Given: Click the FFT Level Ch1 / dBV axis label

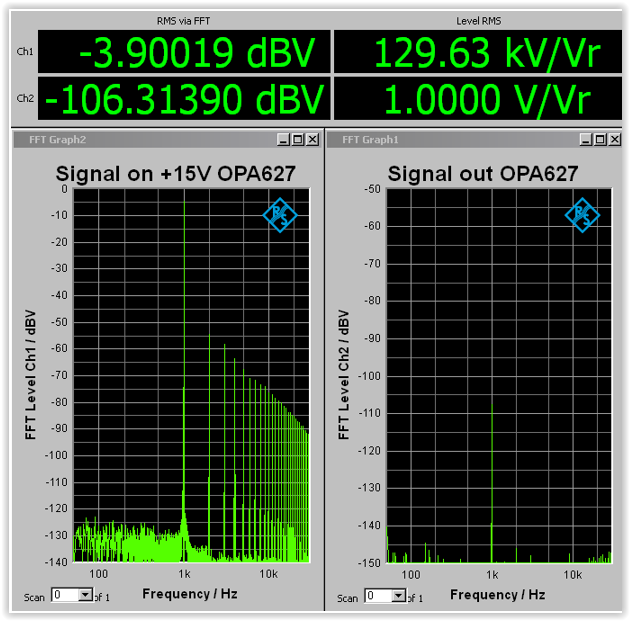Looking at the screenshot, I should [30, 375].
